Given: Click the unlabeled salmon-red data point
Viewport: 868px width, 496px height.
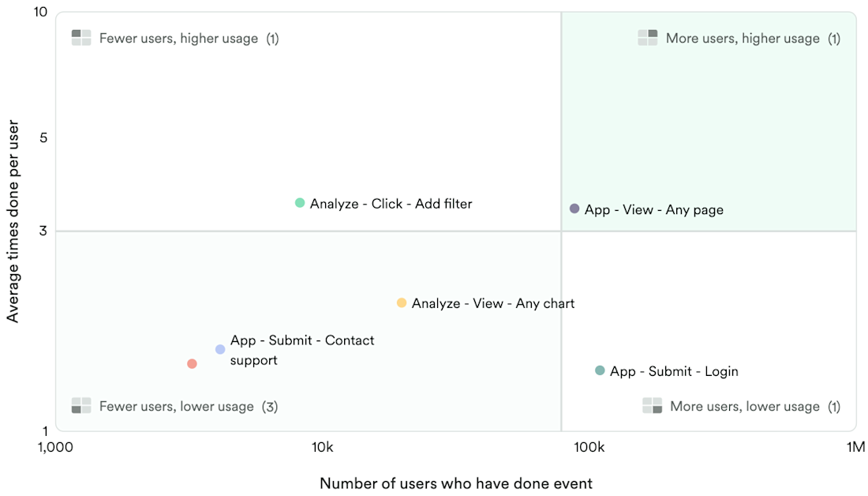Looking at the screenshot, I should pos(192,363).
